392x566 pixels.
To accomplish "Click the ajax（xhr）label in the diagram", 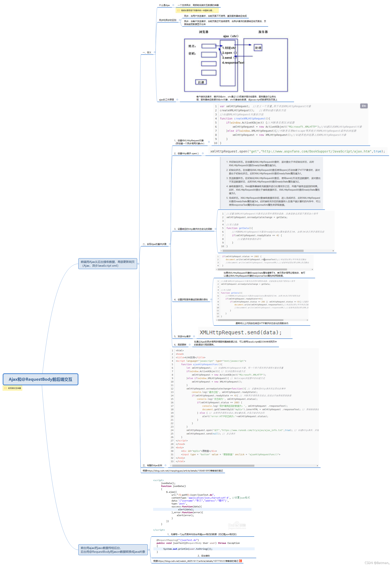I will pyautogui.click(x=231, y=36).
